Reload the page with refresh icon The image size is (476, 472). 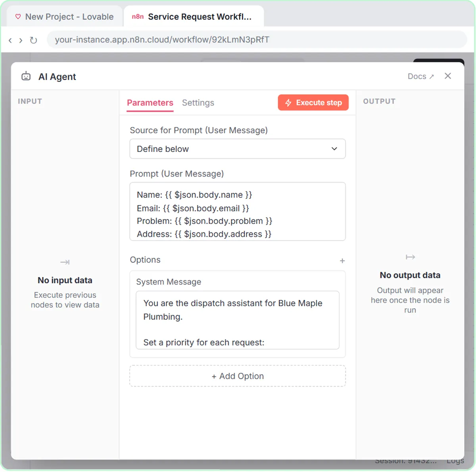(x=33, y=40)
